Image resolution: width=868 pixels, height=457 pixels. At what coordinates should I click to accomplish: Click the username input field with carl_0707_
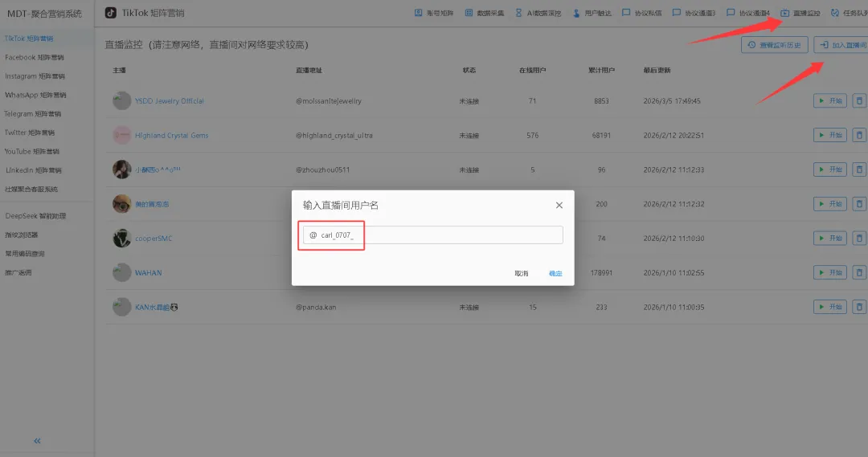pyautogui.click(x=433, y=235)
